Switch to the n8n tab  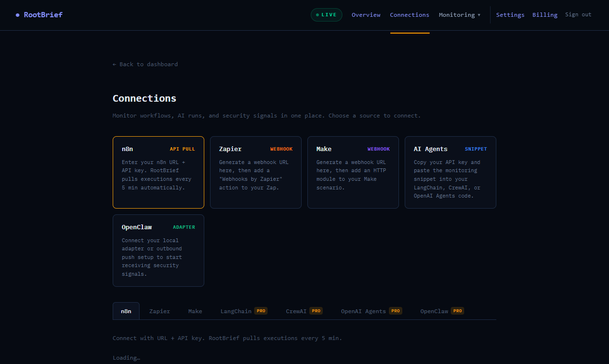pyautogui.click(x=126, y=311)
